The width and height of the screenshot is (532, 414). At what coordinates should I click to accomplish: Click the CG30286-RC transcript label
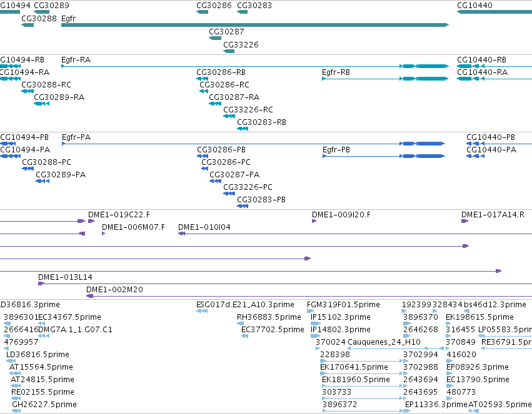click(224, 85)
